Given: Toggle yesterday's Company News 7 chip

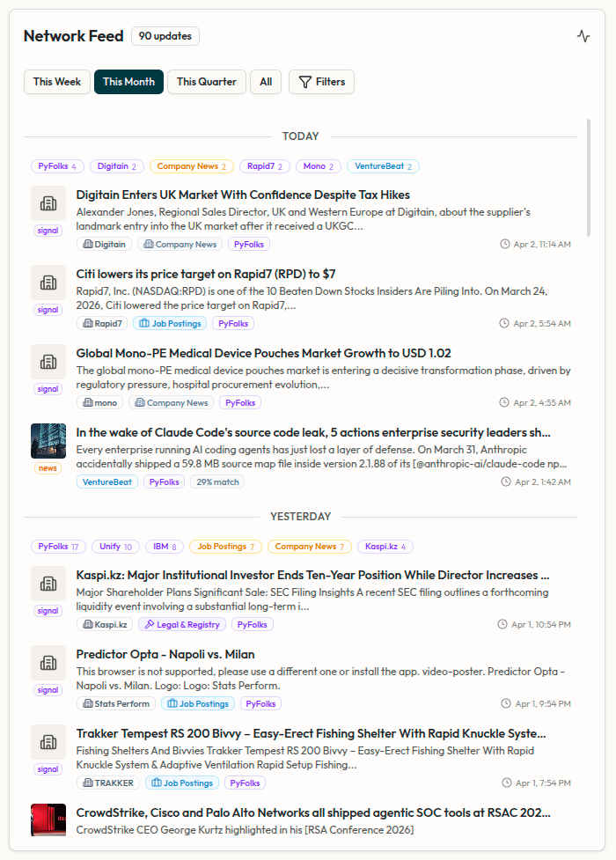Looking at the screenshot, I should point(310,547).
